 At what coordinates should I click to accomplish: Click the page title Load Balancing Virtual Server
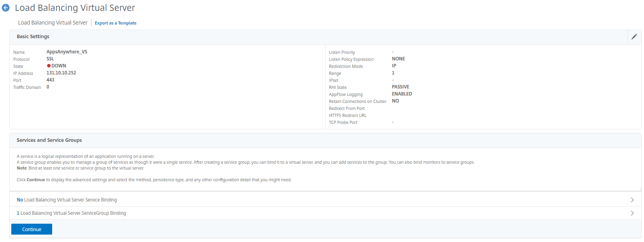pos(75,8)
